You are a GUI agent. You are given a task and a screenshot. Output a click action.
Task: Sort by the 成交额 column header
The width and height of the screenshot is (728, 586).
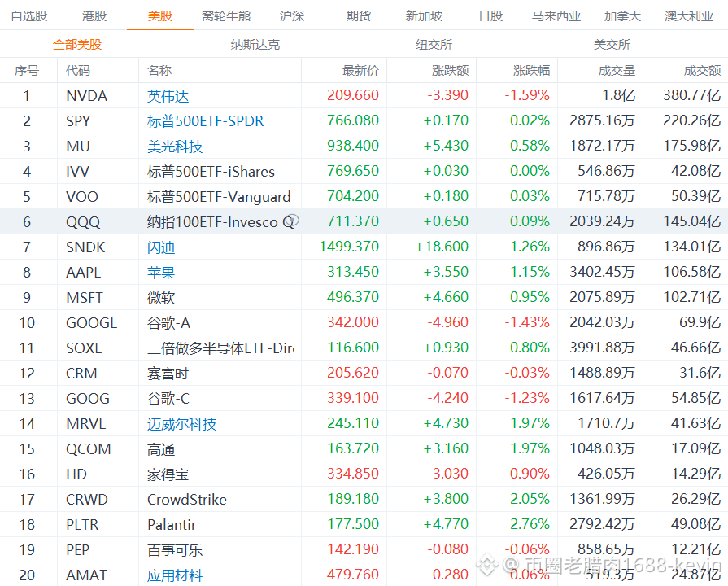coord(702,71)
